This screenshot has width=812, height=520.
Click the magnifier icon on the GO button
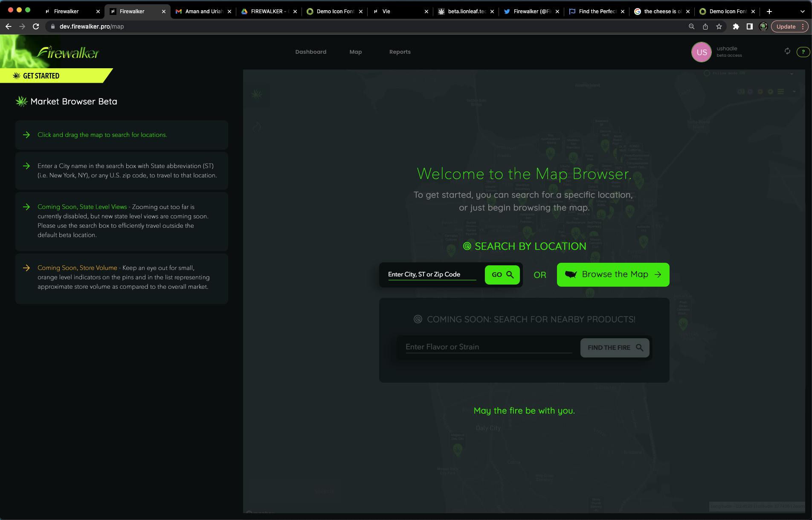pos(510,274)
